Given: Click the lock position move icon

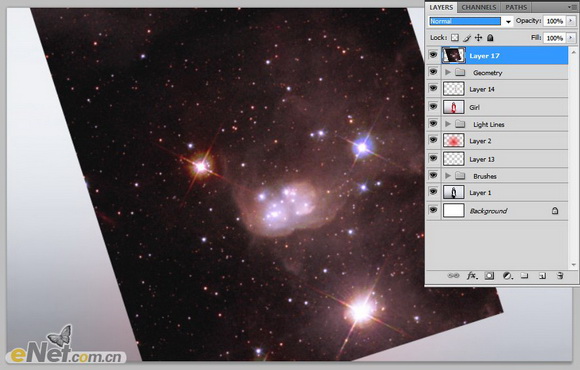Looking at the screenshot, I should 479,38.
